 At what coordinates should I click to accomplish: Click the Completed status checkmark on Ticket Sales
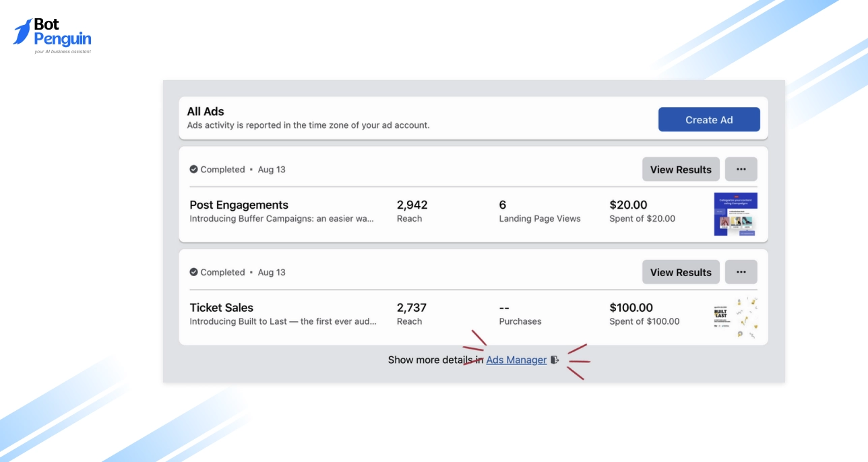coord(193,271)
